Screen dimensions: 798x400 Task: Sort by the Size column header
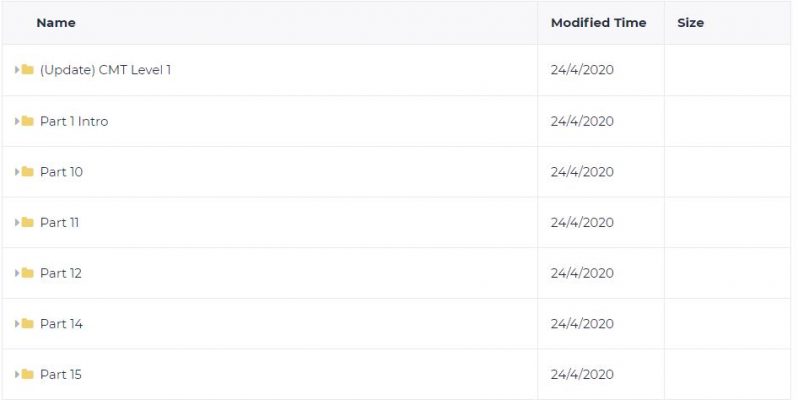[691, 22]
